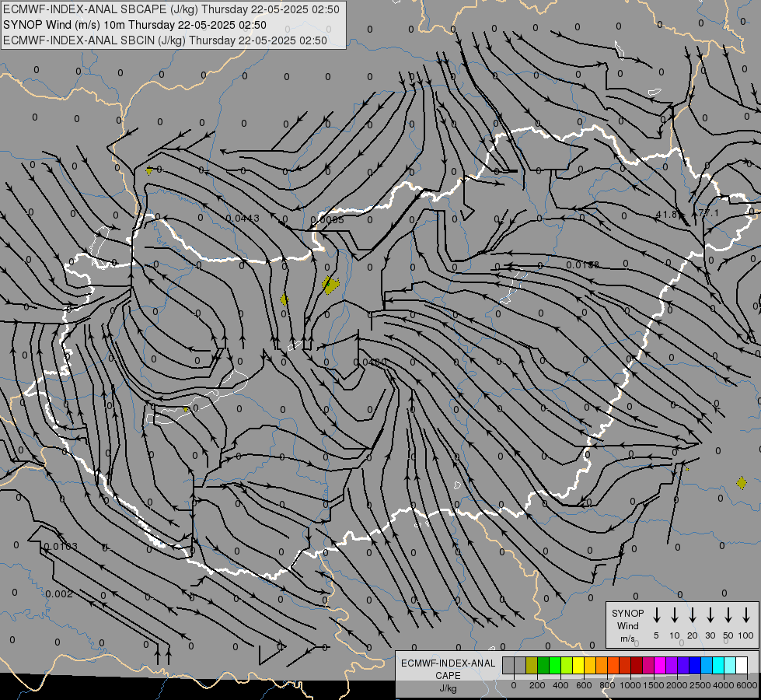Image resolution: width=761 pixels, height=700 pixels.
Task: Pick the pale cyan swatch right of 4000
Action: 730,666
